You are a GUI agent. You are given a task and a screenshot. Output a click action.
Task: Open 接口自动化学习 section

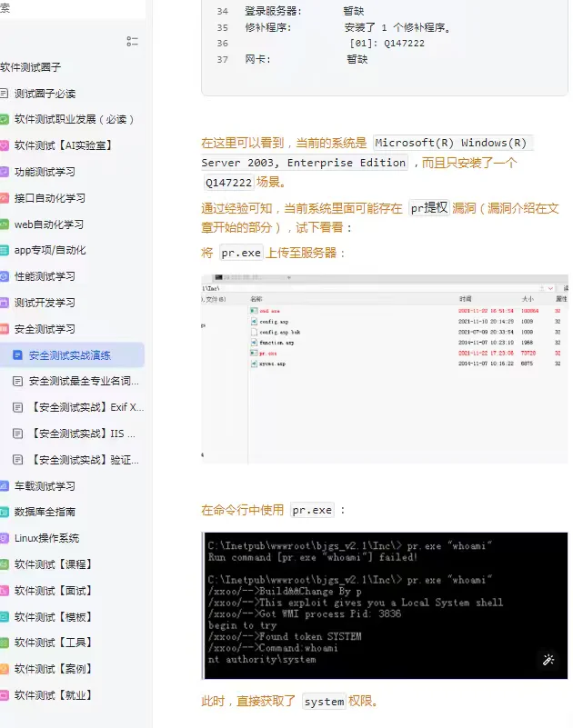pos(50,198)
